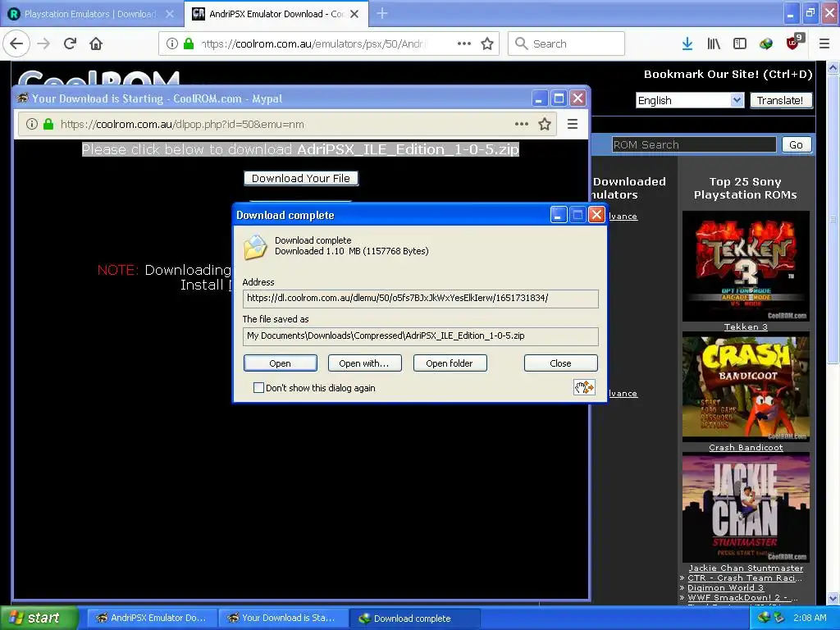The height and width of the screenshot is (630, 840).
Task: Follow the Tekken 3 link
Action: [746, 326]
